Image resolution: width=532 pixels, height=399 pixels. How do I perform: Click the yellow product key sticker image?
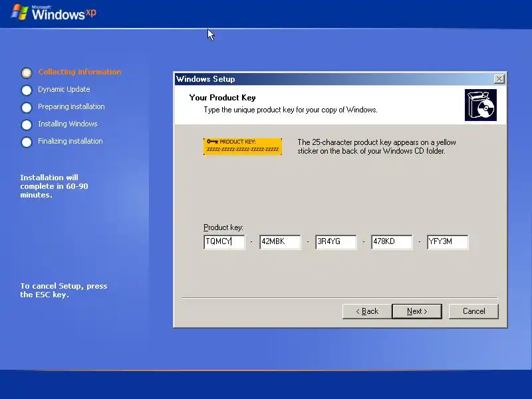pyautogui.click(x=243, y=146)
